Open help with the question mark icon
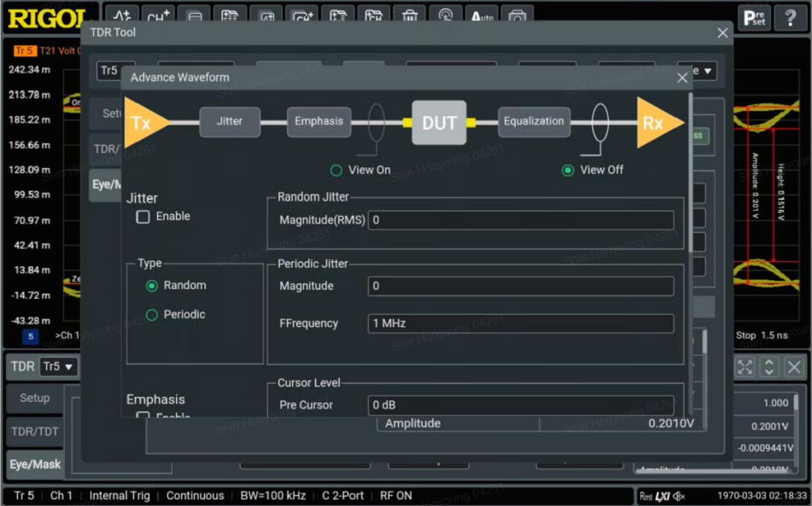 click(791, 18)
